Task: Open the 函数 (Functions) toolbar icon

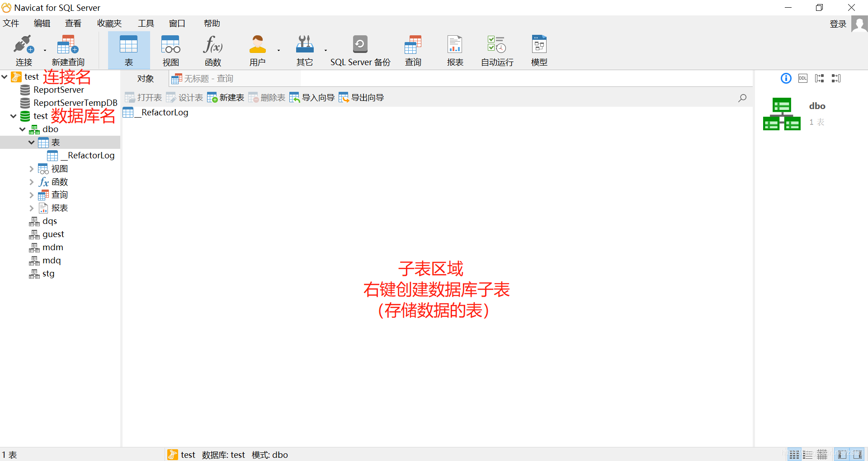Action: coord(212,50)
